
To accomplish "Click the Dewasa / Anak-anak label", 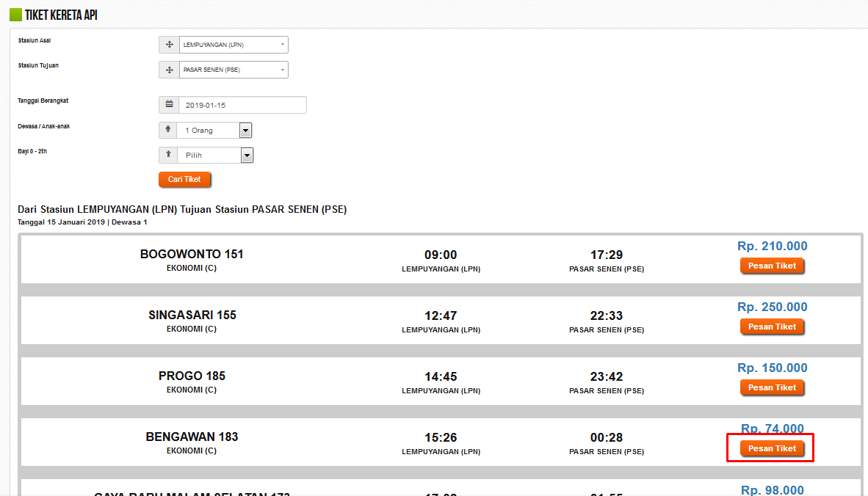I will pyautogui.click(x=44, y=126).
